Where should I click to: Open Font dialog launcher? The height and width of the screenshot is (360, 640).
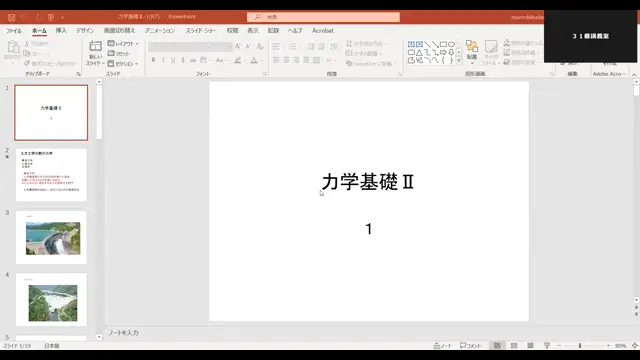265,74
